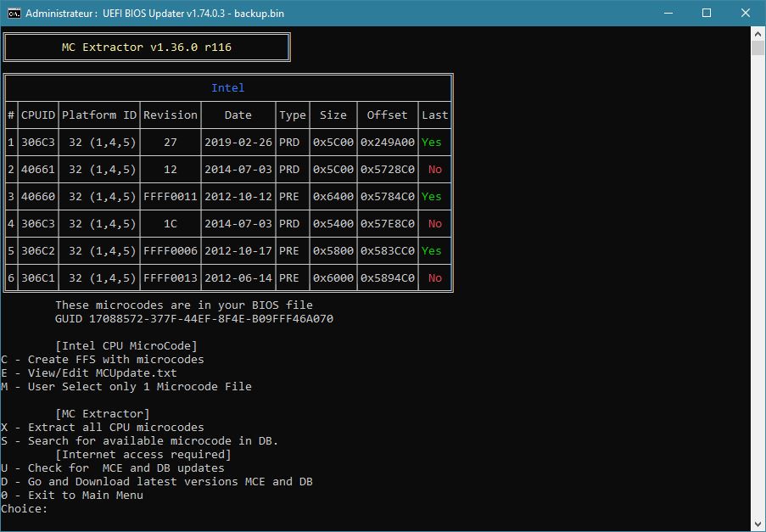The width and height of the screenshot is (766, 532).
Task: Click 'S - Search for available microcode in DB.'
Action: click(x=140, y=440)
